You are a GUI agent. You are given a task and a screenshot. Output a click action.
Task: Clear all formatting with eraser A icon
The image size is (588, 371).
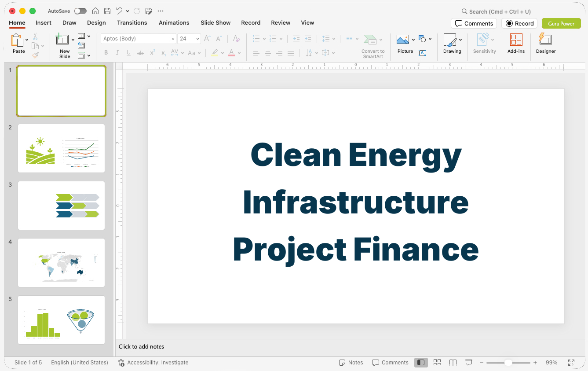click(237, 39)
